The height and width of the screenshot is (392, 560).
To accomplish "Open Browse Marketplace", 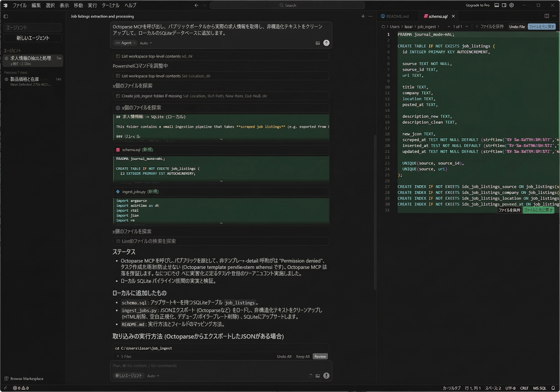I will [x=24, y=378].
